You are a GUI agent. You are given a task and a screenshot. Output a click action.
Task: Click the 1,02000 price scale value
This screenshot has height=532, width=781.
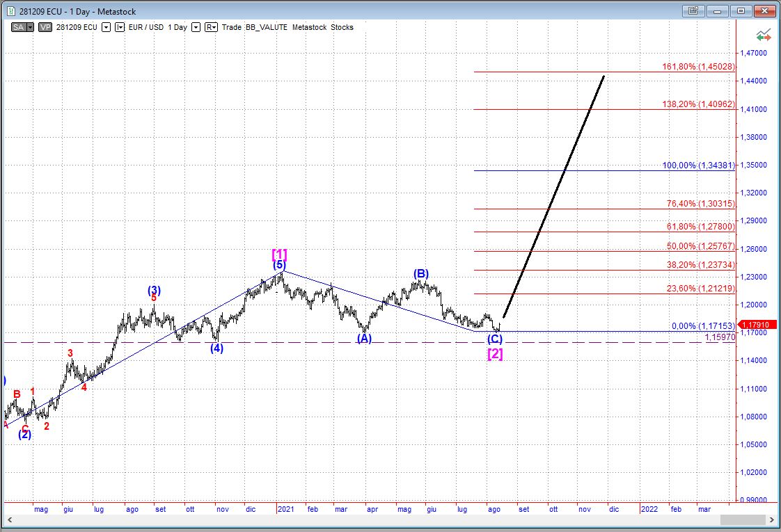coord(753,472)
